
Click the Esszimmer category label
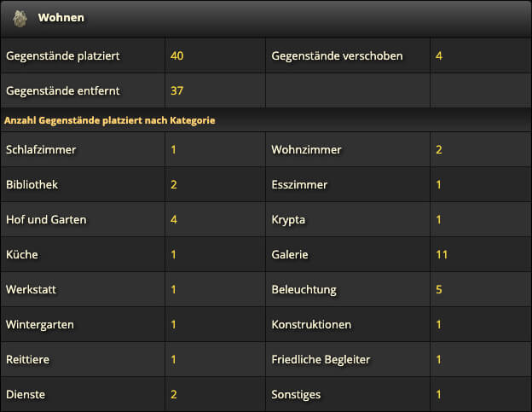point(299,184)
